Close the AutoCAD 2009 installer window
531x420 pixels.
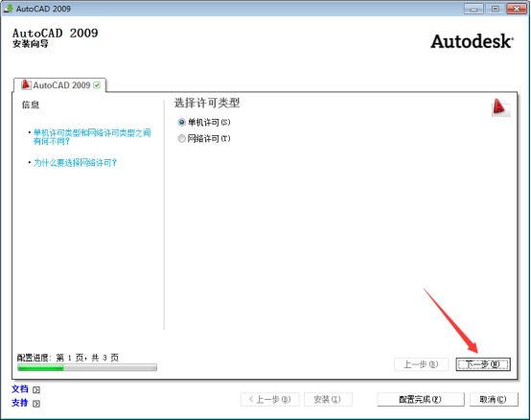517,9
